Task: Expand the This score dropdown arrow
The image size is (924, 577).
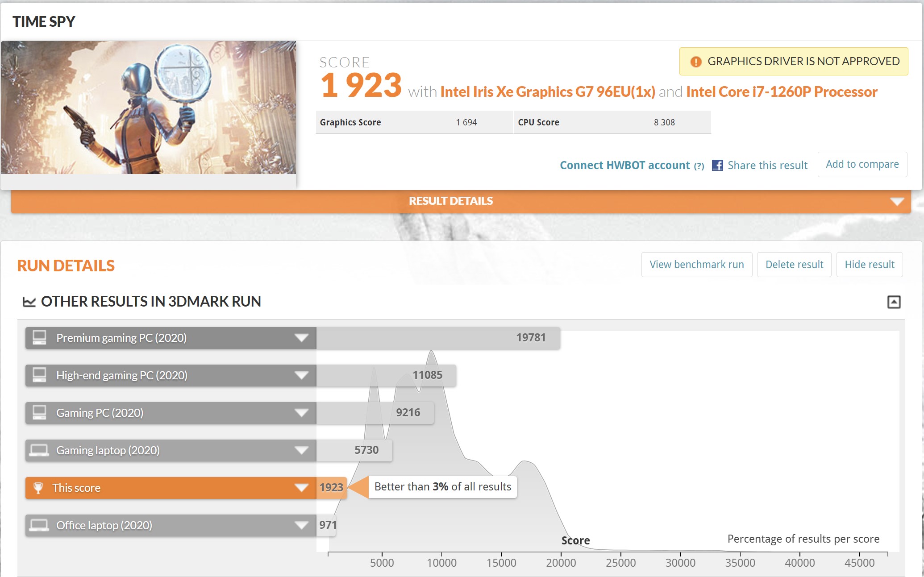Action: pos(302,488)
